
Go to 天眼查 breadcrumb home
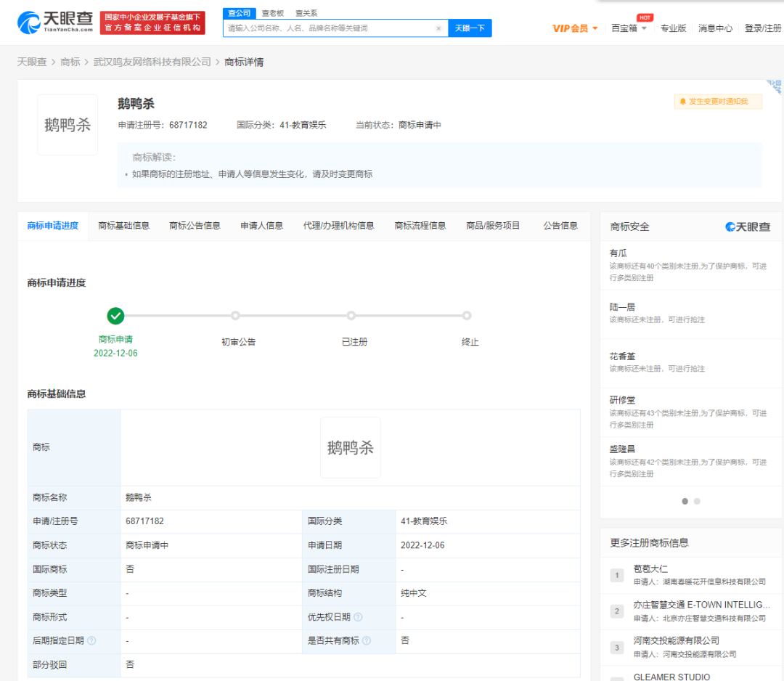click(31, 62)
